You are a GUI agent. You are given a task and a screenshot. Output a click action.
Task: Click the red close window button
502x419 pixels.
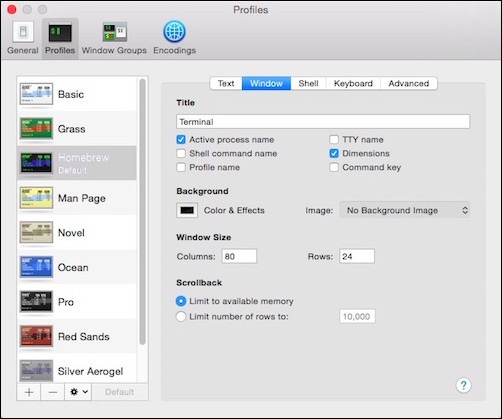(x=12, y=10)
